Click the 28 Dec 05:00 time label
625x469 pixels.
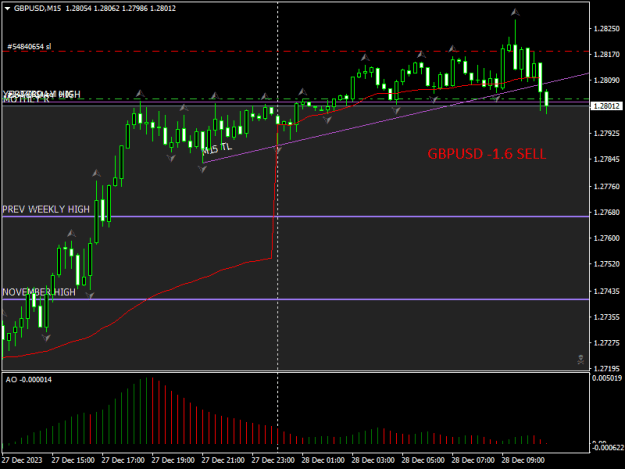tap(423, 460)
